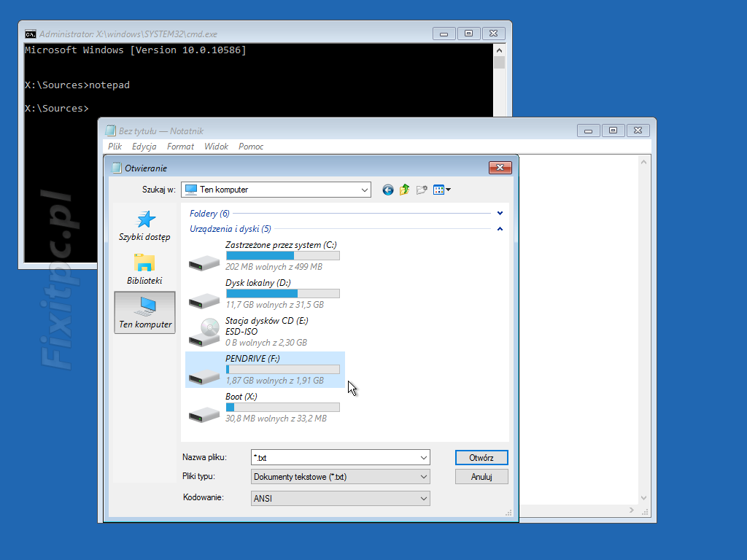Screen dimensions: 747x560
Task: Open the Widok menu in Notatnik
Action: [216, 147]
